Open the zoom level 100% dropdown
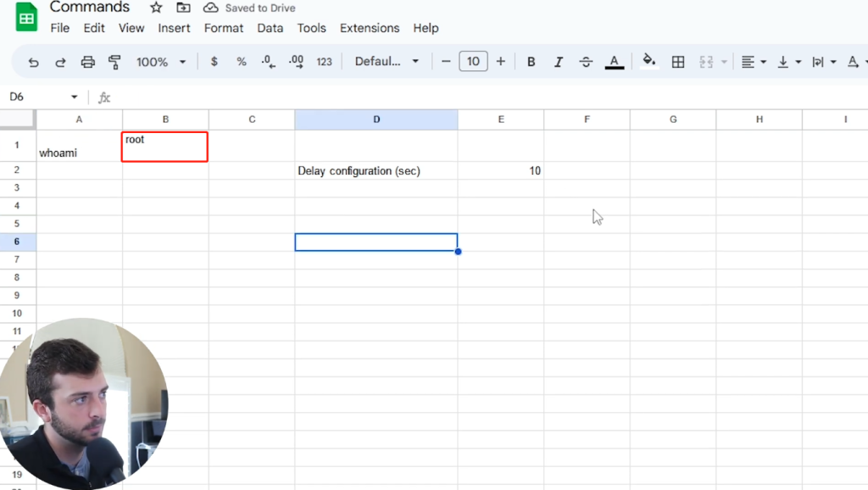 pyautogui.click(x=160, y=62)
